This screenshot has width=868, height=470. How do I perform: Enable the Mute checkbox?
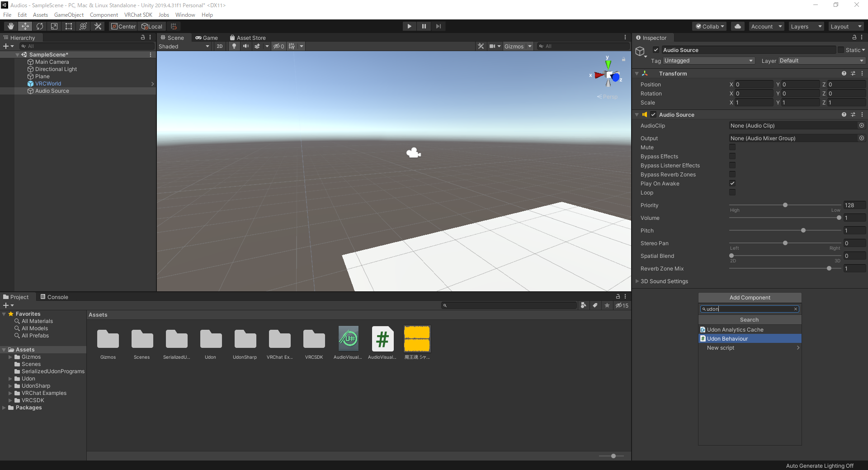point(732,147)
